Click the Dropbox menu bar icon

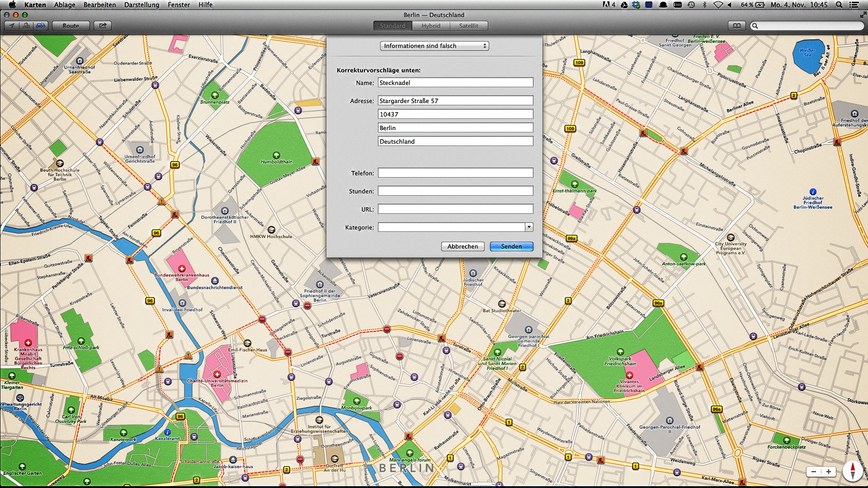pyautogui.click(x=637, y=5)
